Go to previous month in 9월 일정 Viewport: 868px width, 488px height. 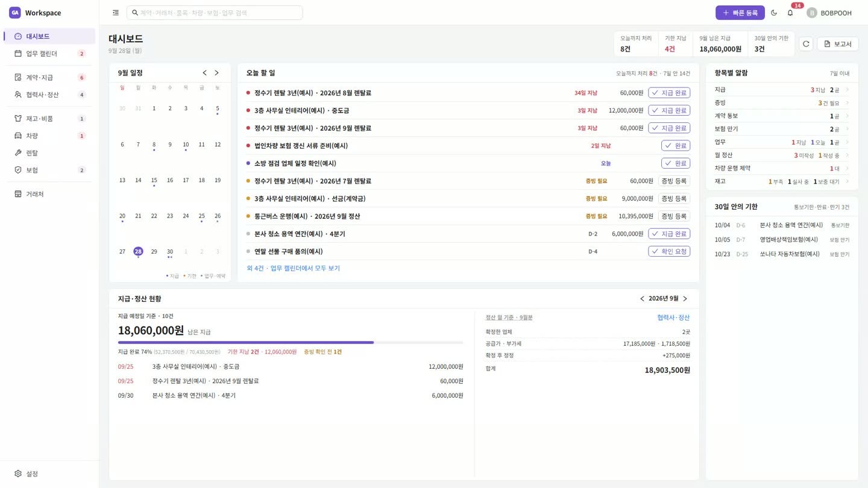click(x=204, y=73)
